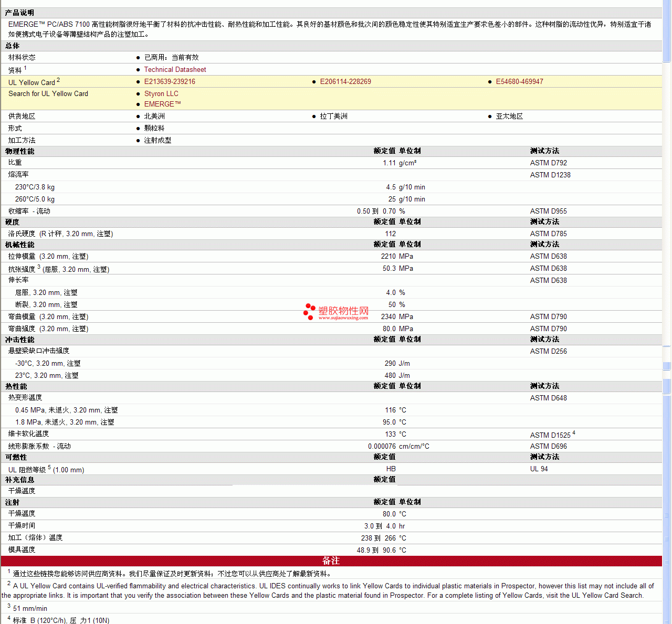Click the 伸长率 row label
672x624 pixels.
pos(18,280)
